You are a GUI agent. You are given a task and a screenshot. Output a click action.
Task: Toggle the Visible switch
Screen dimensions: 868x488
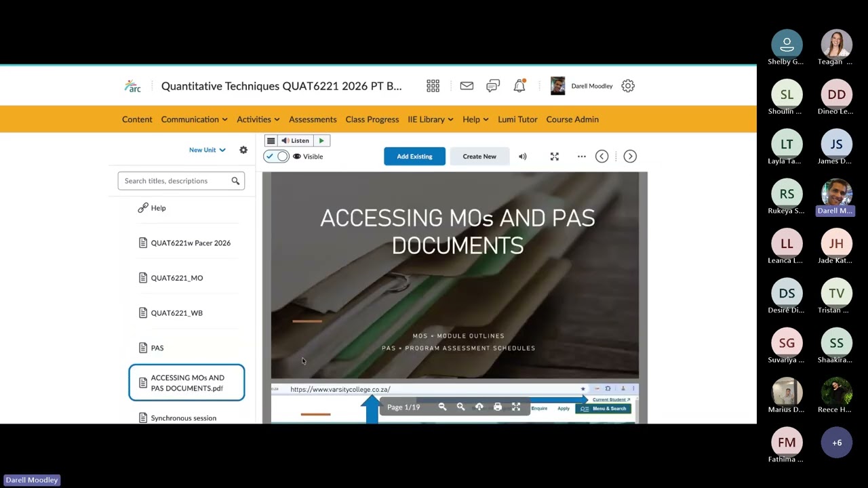tap(277, 157)
